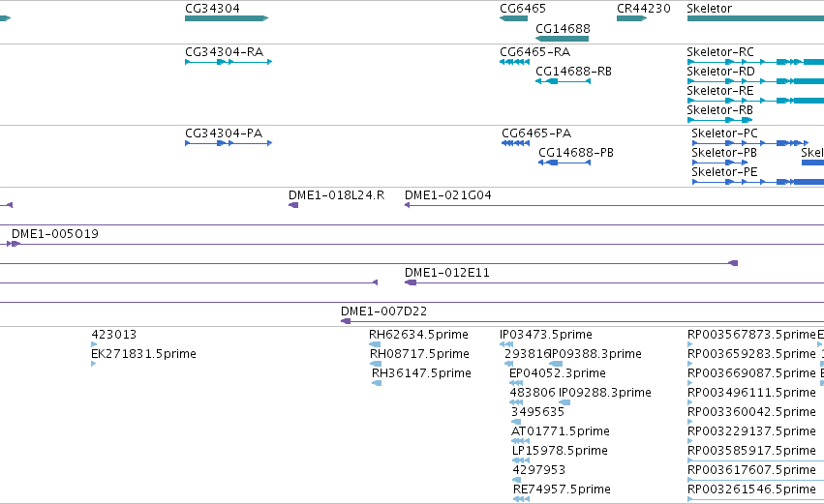Select the EK271831.5prime EST arrow
Viewport: 824px width, 504px height.
click(x=94, y=364)
